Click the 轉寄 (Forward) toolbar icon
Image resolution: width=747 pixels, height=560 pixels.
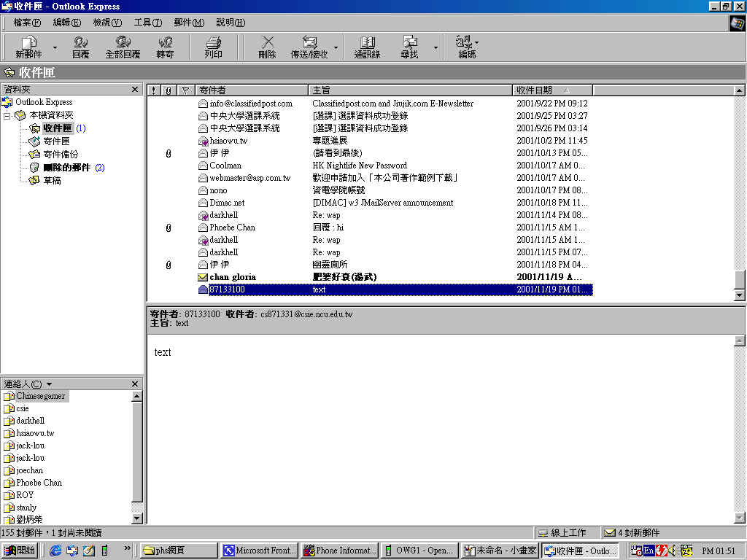click(165, 47)
